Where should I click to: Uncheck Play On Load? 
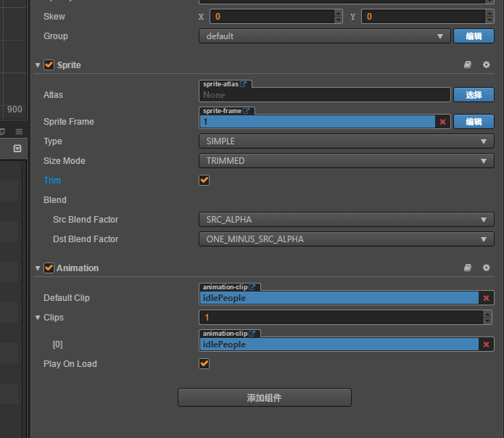pos(204,364)
